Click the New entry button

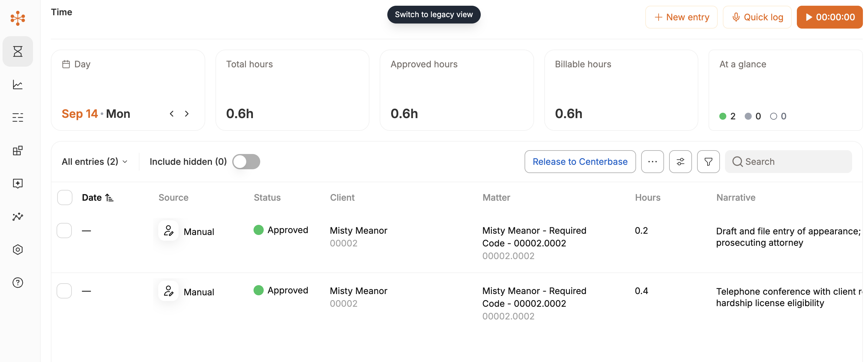click(681, 17)
